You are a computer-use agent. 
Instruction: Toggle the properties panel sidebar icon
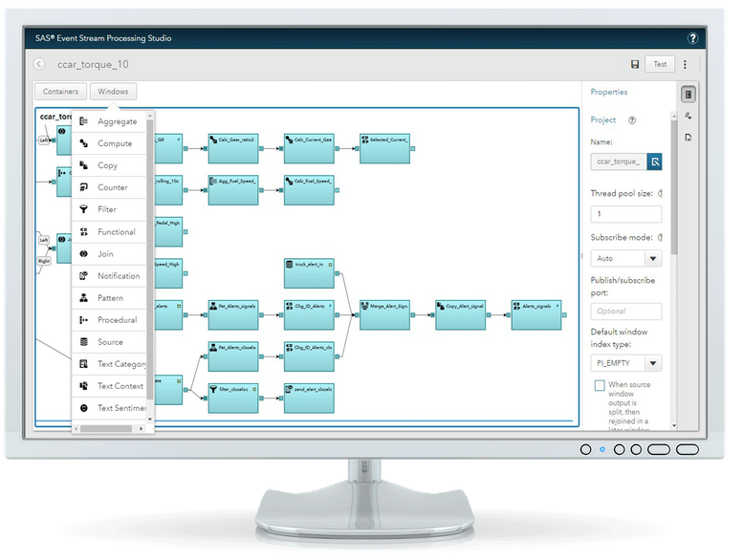688,95
